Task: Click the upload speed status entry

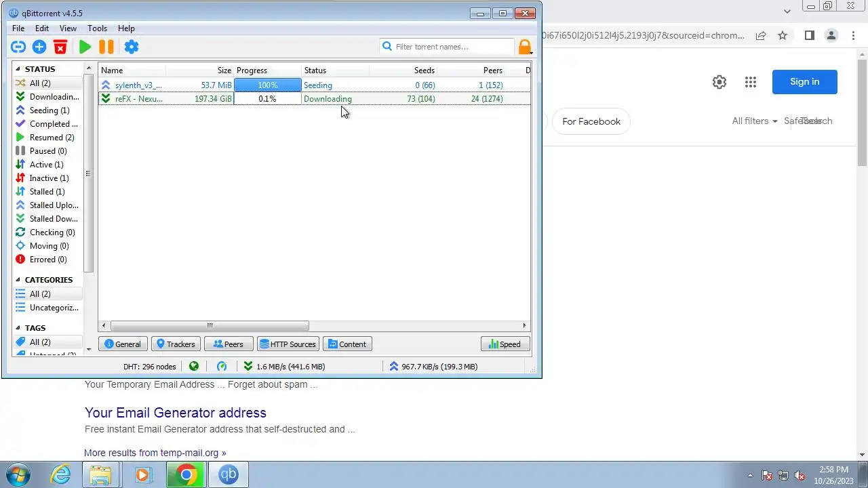Action: tap(434, 366)
